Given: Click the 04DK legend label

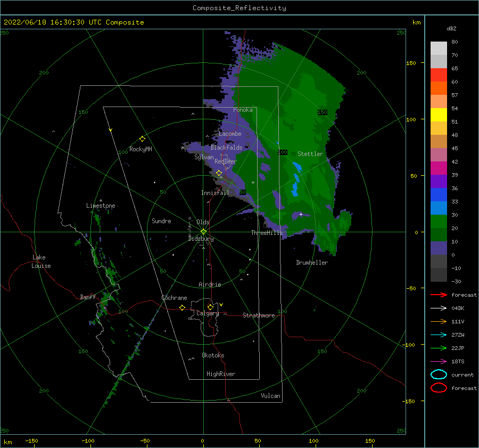Looking at the screenshot, I should pyautogui.click(x=458, y=308).
